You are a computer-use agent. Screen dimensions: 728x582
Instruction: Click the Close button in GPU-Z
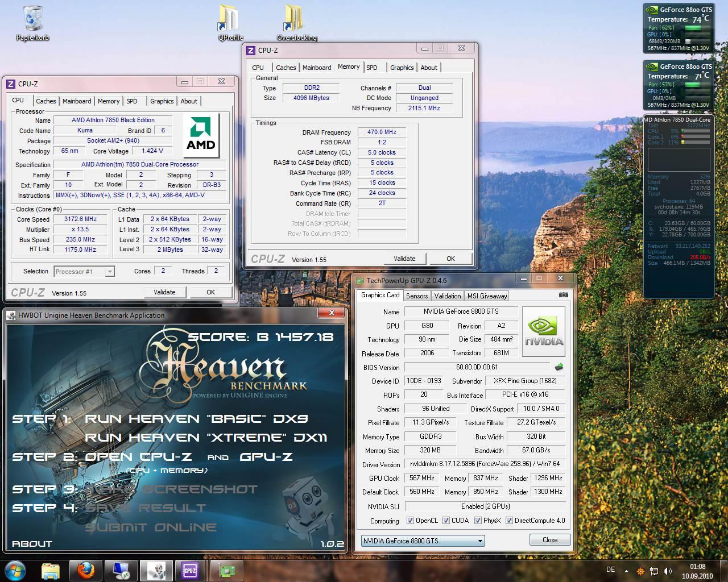pos(550,540)
